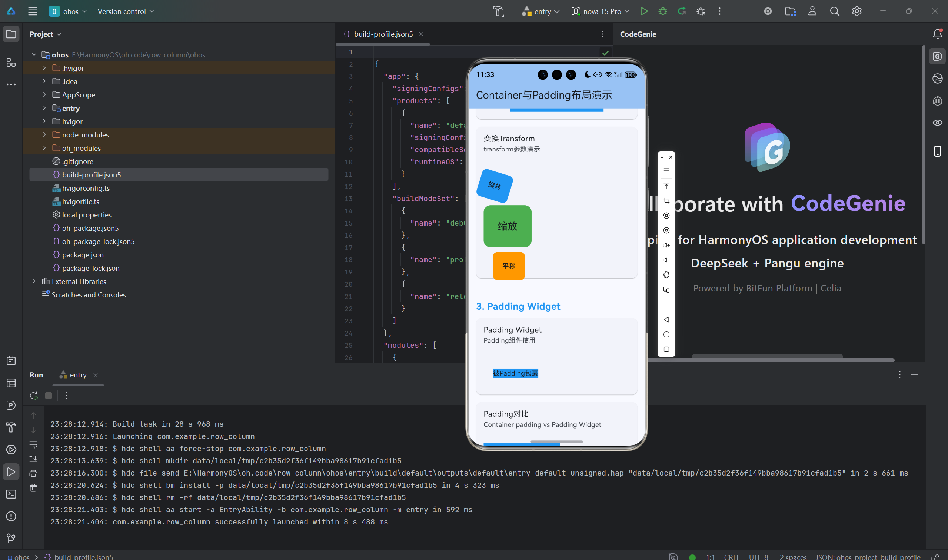948x560 pixels.
Task: Open hvigorfile.ts in project tree
Action: tap(80, 201)
